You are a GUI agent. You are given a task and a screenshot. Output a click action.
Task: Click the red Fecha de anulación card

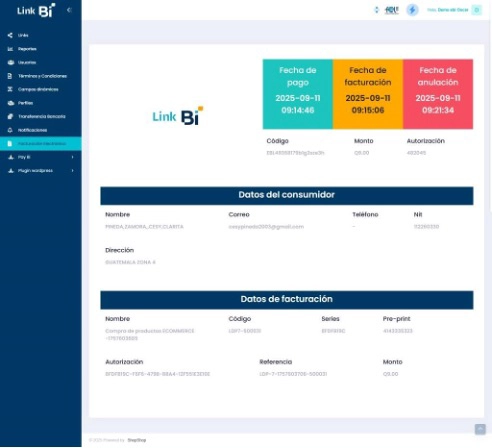click(438, 94)
